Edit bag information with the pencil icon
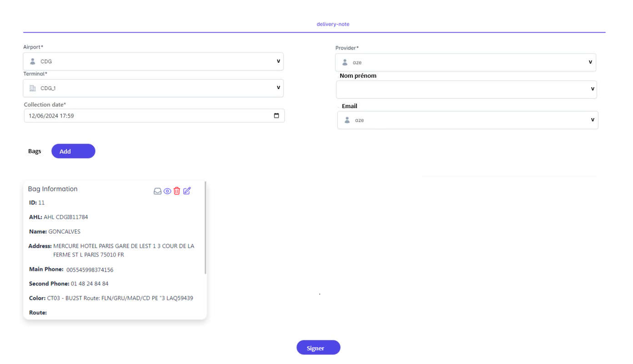633x364 pixels. pos(187,191)
